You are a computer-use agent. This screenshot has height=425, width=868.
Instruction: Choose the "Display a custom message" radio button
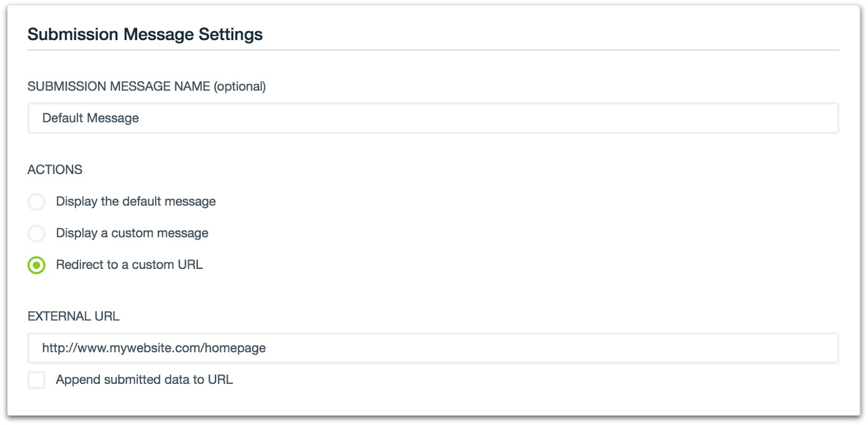(x=36, y=234)
